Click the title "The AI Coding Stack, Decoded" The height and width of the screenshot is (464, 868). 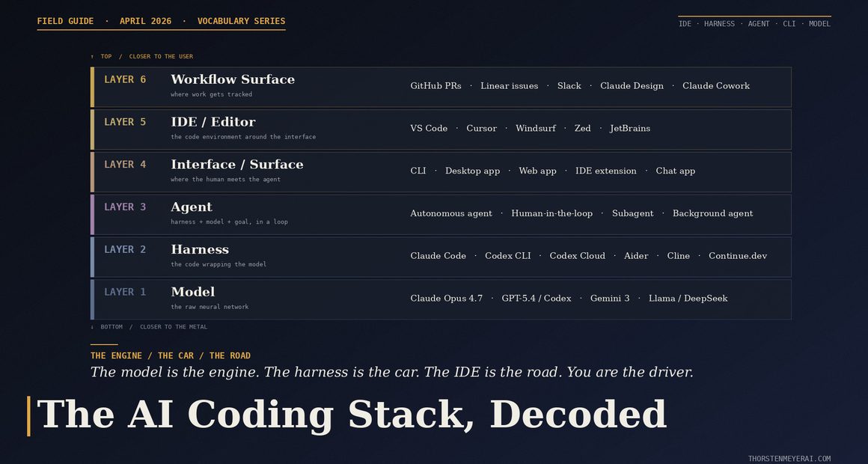pyautogui.click(x=352, y=415)
